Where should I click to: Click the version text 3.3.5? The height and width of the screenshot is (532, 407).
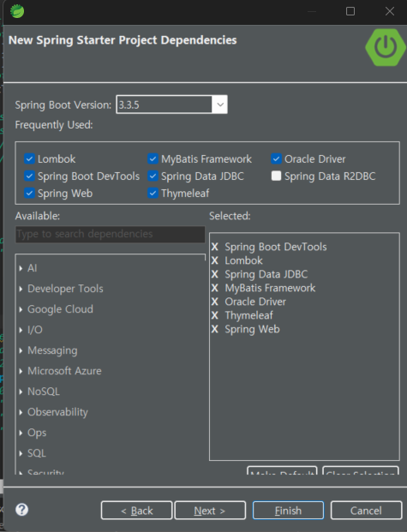click(x=129, y=105)
